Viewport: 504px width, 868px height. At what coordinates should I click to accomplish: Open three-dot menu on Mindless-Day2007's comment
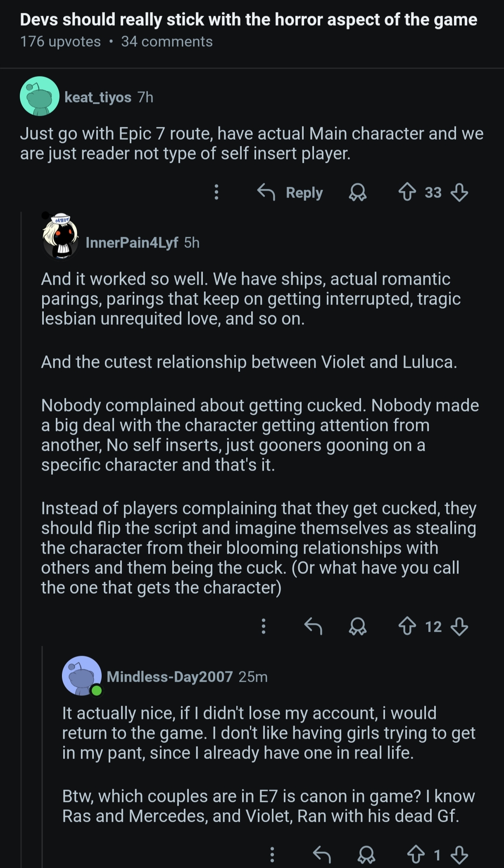click(x=272, y=854)
